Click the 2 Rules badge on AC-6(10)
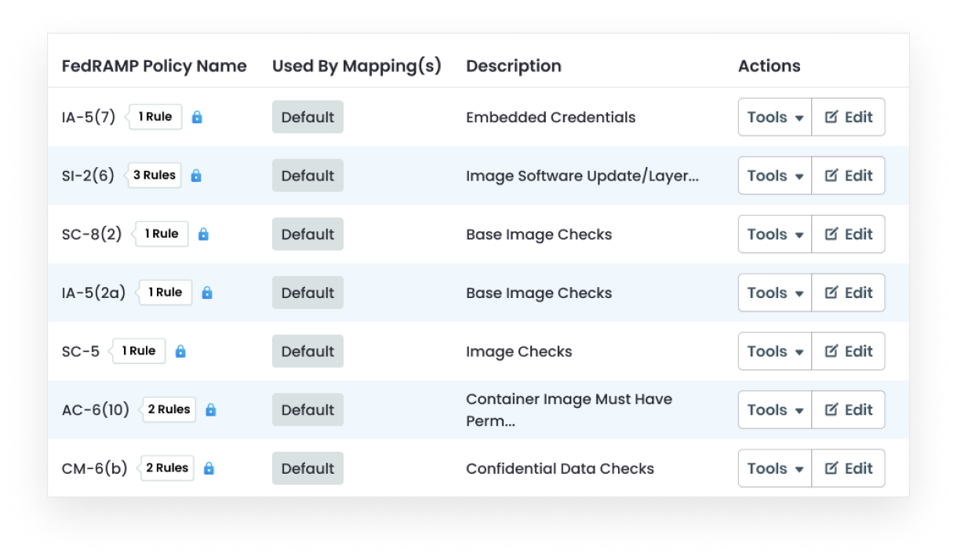Image resolution: width=957 pixels, height=560 pixels. pos(168,409)
